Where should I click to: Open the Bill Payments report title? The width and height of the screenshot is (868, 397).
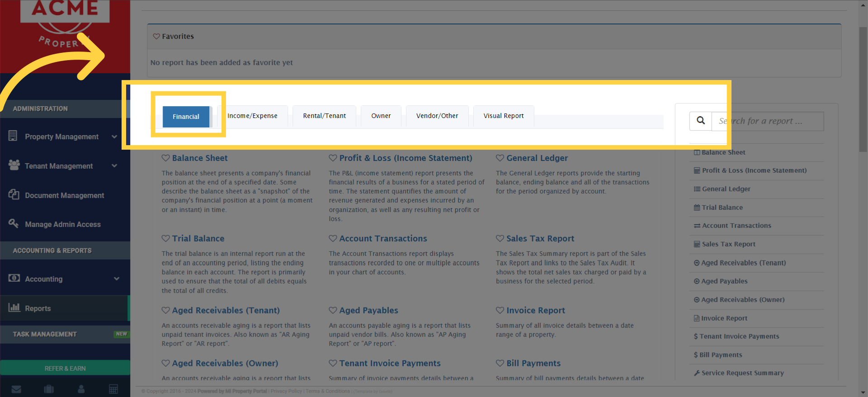533,363
